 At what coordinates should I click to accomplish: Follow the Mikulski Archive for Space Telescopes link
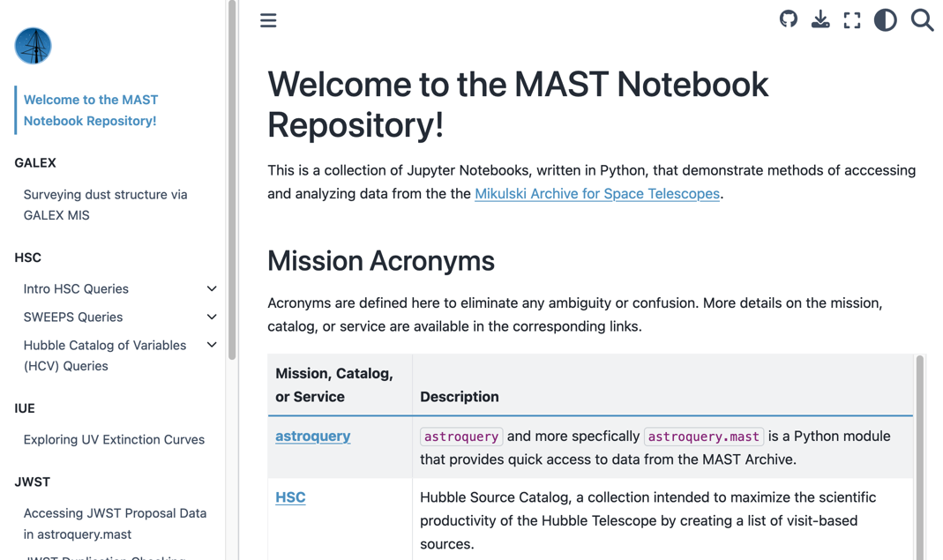(597, 194)
